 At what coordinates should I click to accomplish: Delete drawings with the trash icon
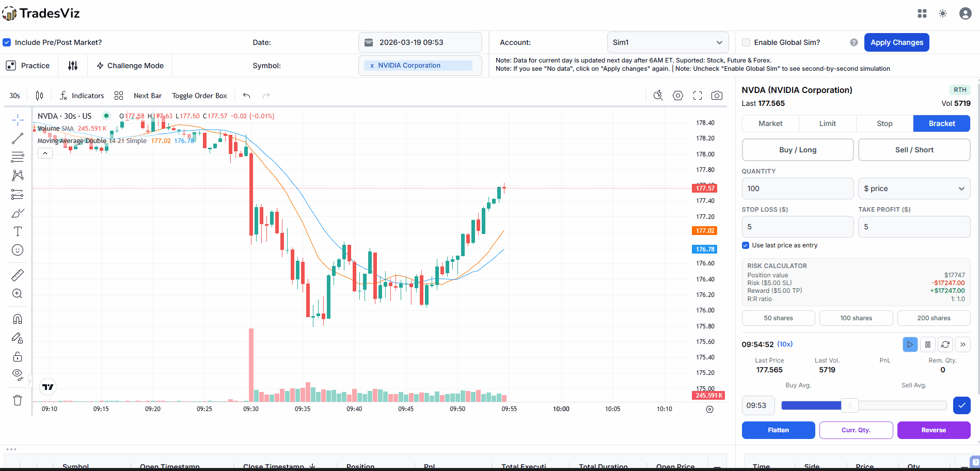click(x=18, y=400)
